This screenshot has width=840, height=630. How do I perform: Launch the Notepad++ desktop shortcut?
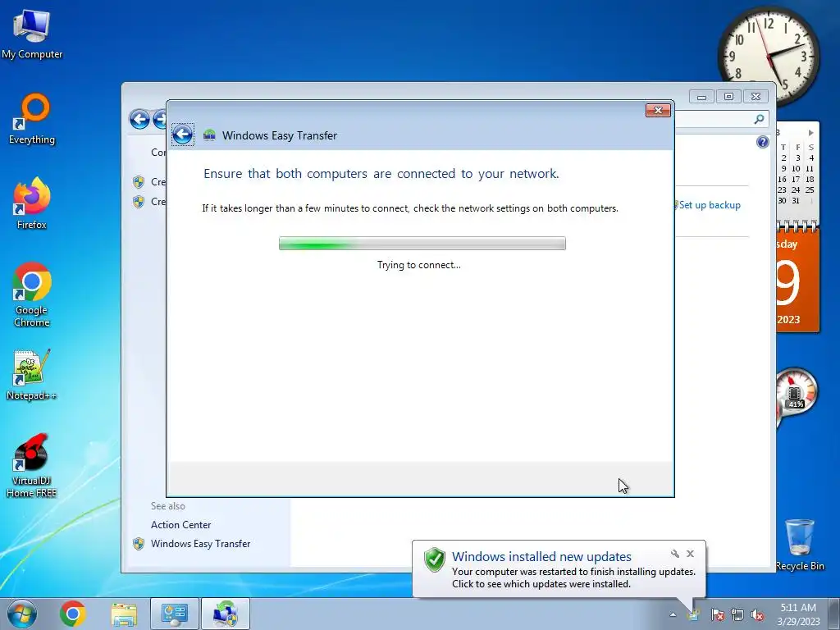tap(32, 375)
